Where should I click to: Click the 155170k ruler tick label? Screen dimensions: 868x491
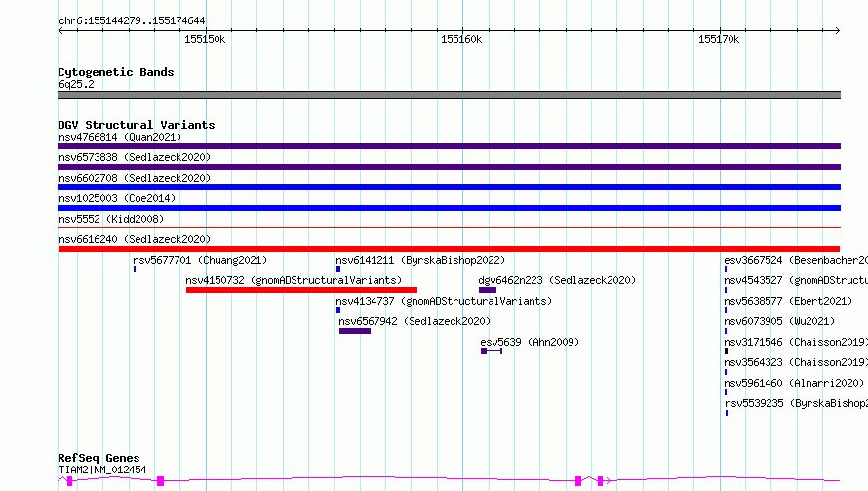pos(719,39)
